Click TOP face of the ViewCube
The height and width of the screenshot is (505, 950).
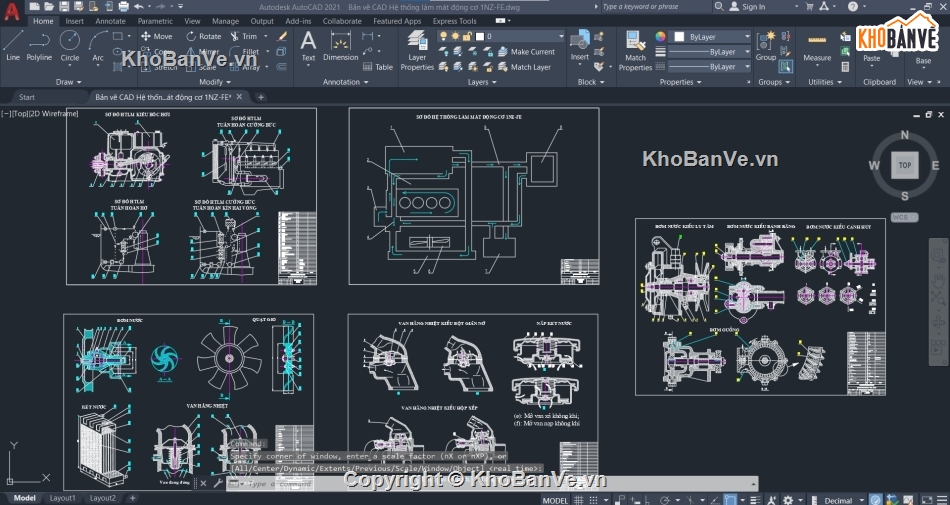905,165
